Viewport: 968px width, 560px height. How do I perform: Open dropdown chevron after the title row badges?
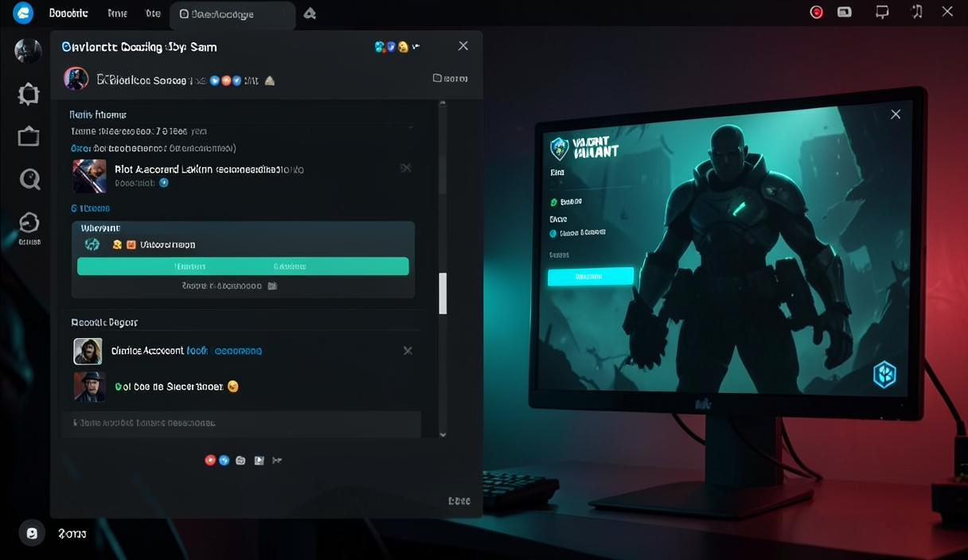[x=416, y=47]
